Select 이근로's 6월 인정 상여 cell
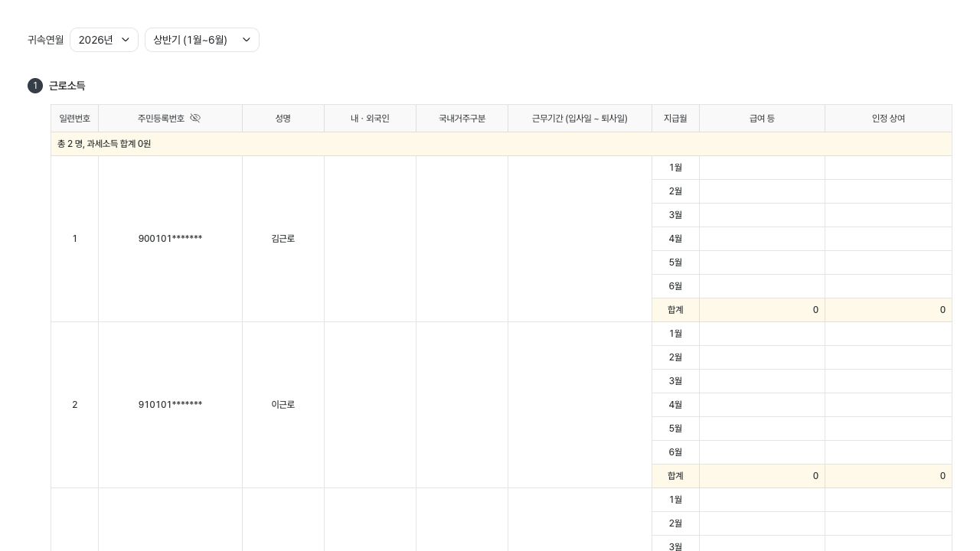This screenshot has width=980, height=551. point(888,452)
